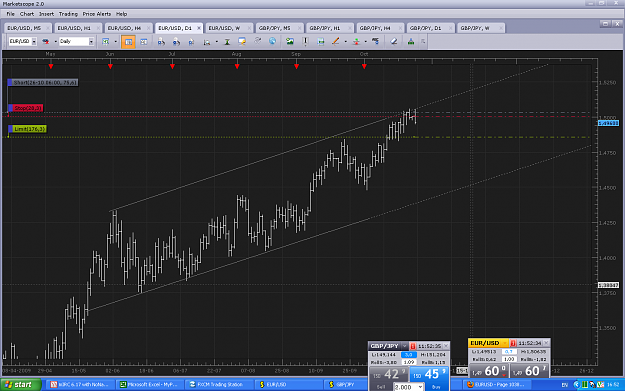Click the red marker under Oct
Viewport: 625px width, 391px height.
364,66
